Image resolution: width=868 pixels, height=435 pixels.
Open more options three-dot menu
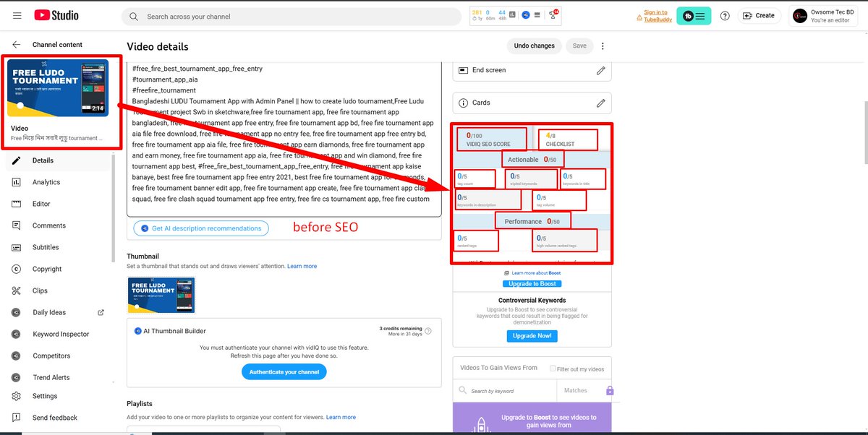pos(603,46)
